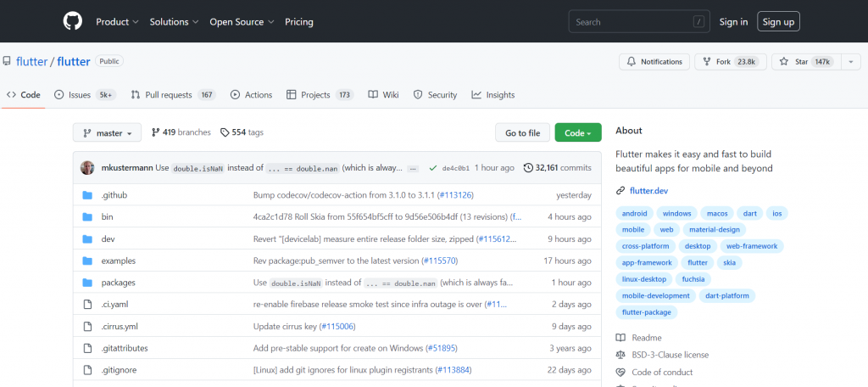Open commit hash de4c0b1
The height and width of the screenshot is (387, 868).
coord(456,168)
